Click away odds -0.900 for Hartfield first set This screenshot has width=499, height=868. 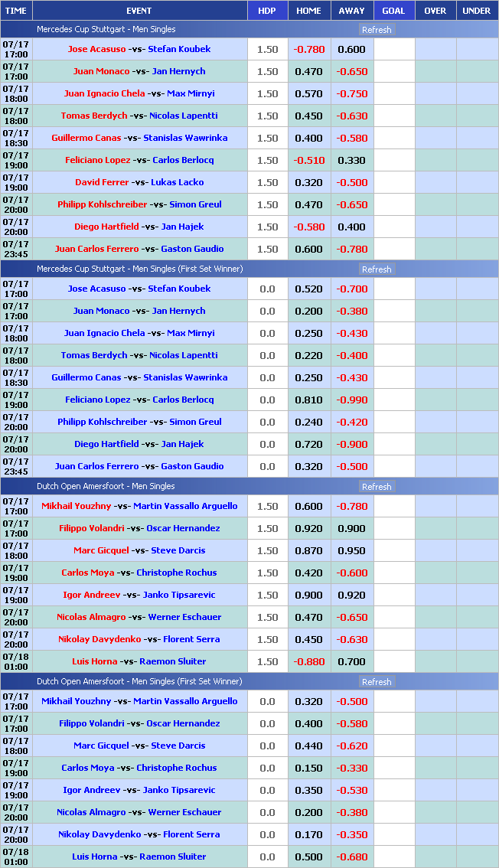(351, 444)
